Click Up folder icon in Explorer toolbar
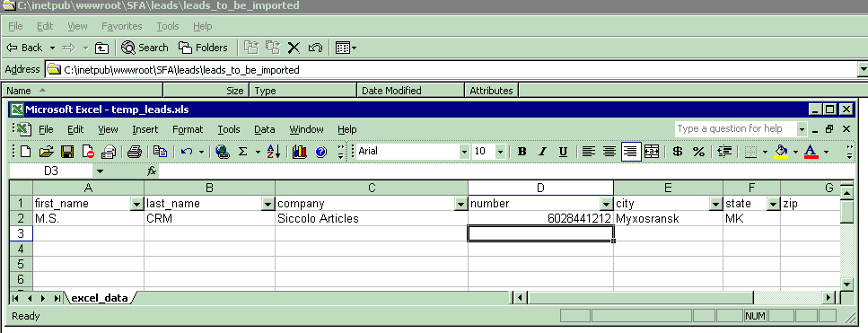Image resolution: width=868 pixels, height=333 pixels. (x=101, y=48)
